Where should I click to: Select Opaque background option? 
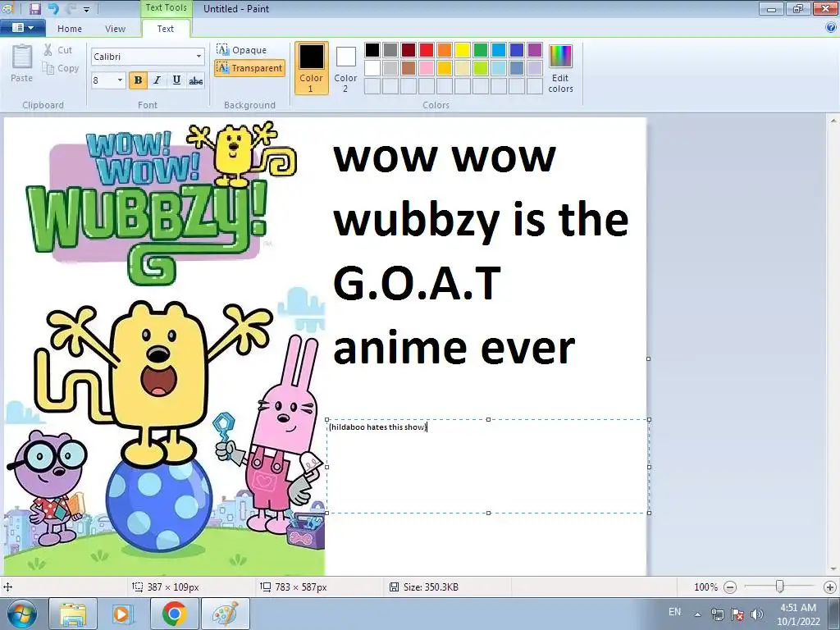point(242,50)
